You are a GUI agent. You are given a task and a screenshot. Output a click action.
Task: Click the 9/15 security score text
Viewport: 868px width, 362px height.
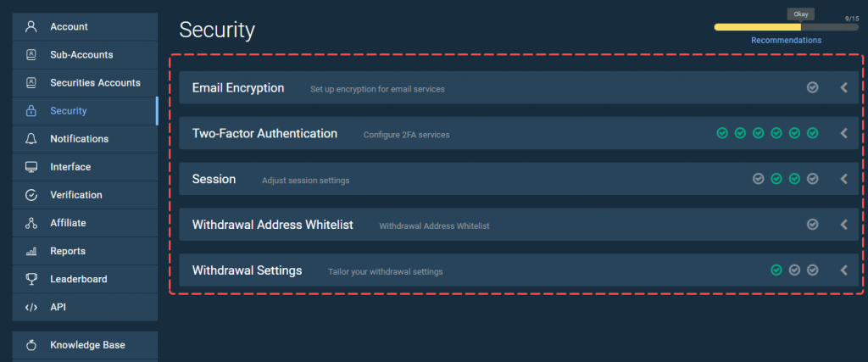tap(852, 19)
